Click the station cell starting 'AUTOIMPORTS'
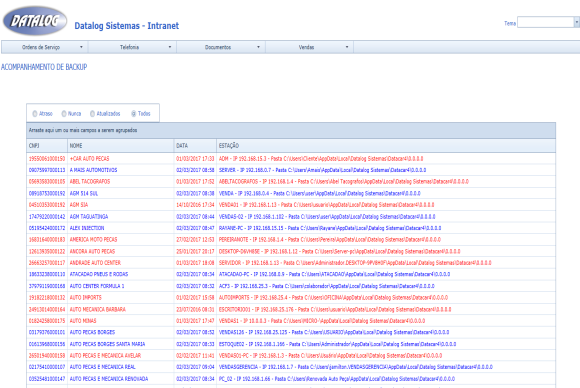Image resolution: width=580 pixels, height=388 pixels. click(x=386, y=298)
